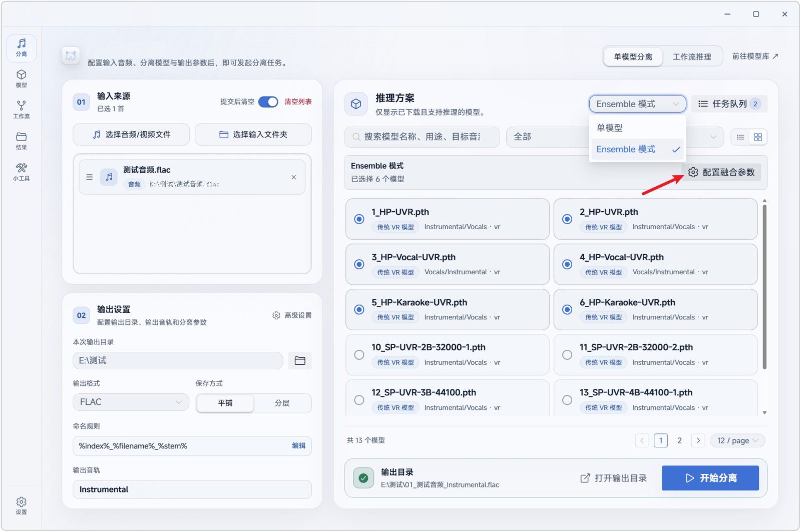Select the 12_SP-UVR-3B-44100.pth model radio

(x=359, y=400)
